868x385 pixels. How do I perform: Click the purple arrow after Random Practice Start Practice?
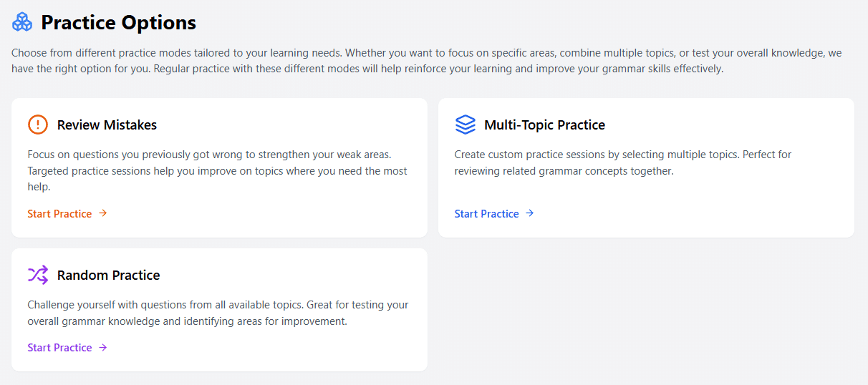[103, 347]
